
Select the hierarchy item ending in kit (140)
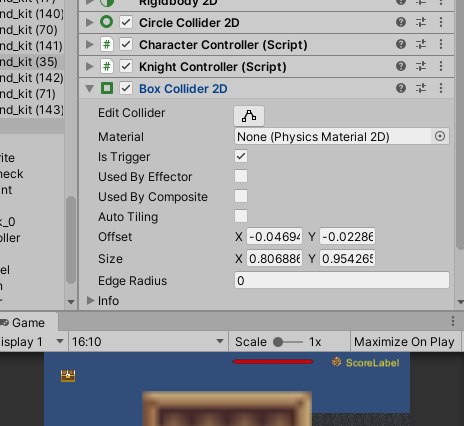[x=32, y=14]
